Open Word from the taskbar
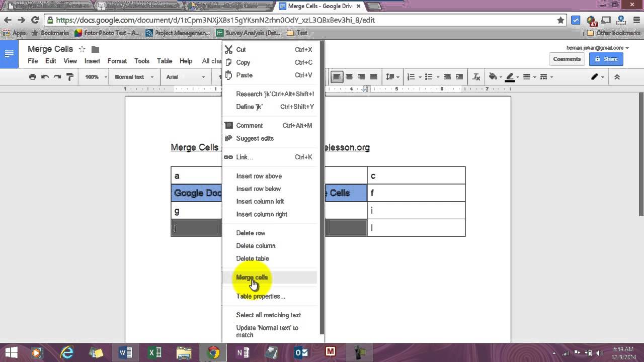The image size is (644, 362). tap(125, 352)
